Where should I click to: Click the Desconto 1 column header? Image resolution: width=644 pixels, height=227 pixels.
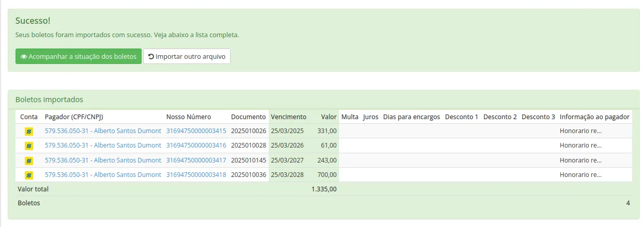462,117
